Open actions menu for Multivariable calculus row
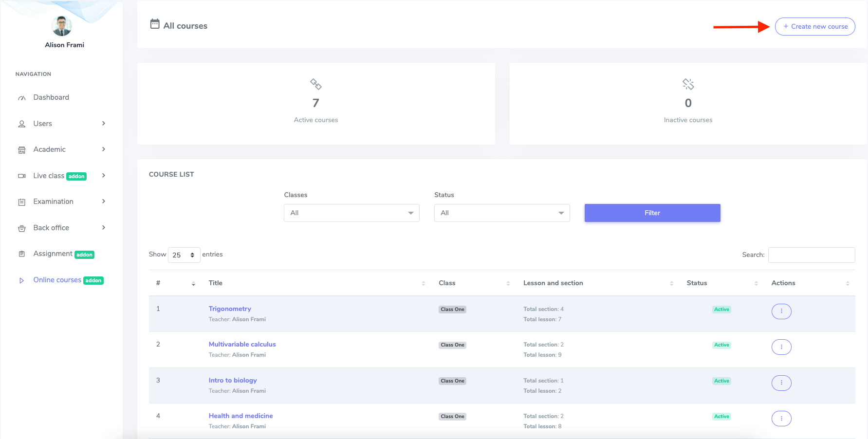 pos(781,347)
